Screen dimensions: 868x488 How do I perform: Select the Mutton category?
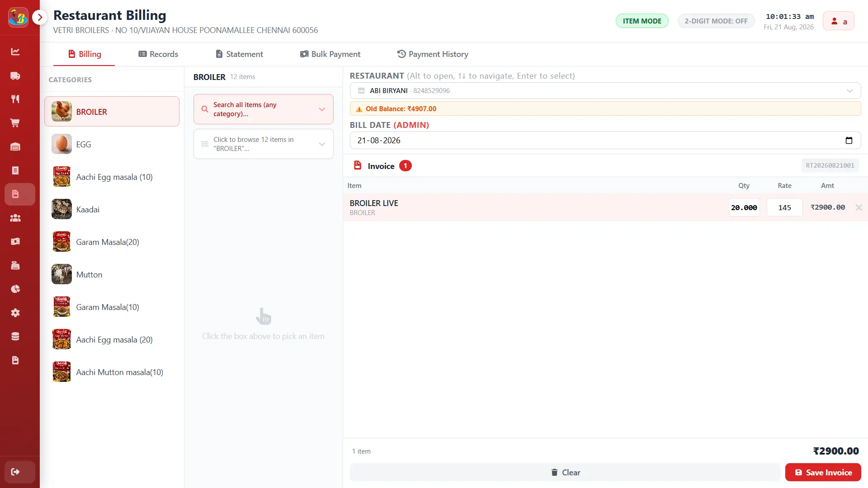tap(112, 274)
